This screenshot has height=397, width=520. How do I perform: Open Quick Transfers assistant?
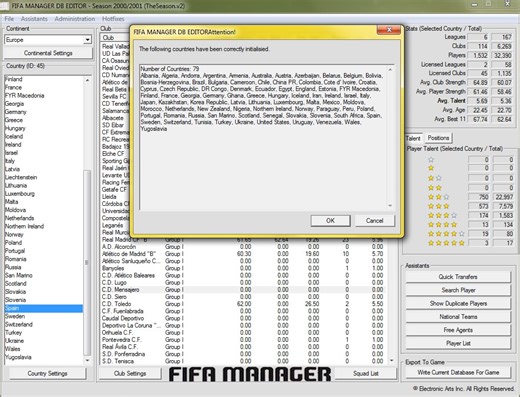click(x=458, y=277)
